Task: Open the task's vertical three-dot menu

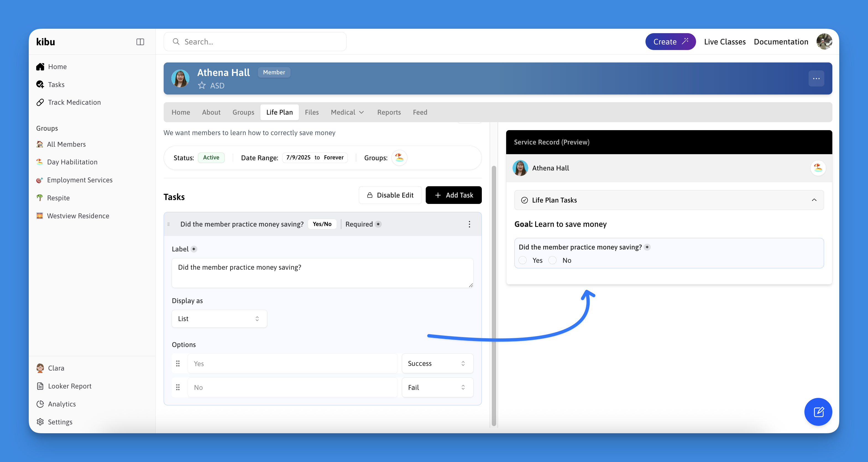Action: tap(469, 224)
